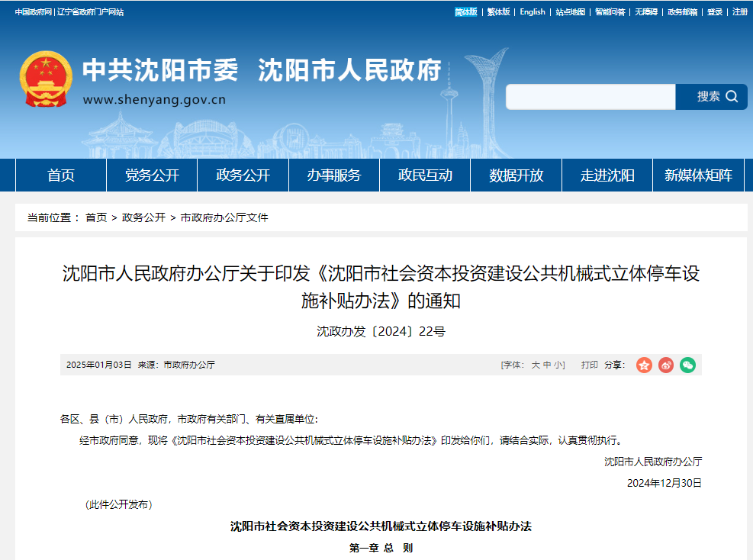Image resolution: width=753 pixels, height=560 pixels.
Task: Open the 新媒体矩阵 navigation item
Action: [x=698, y=175]
